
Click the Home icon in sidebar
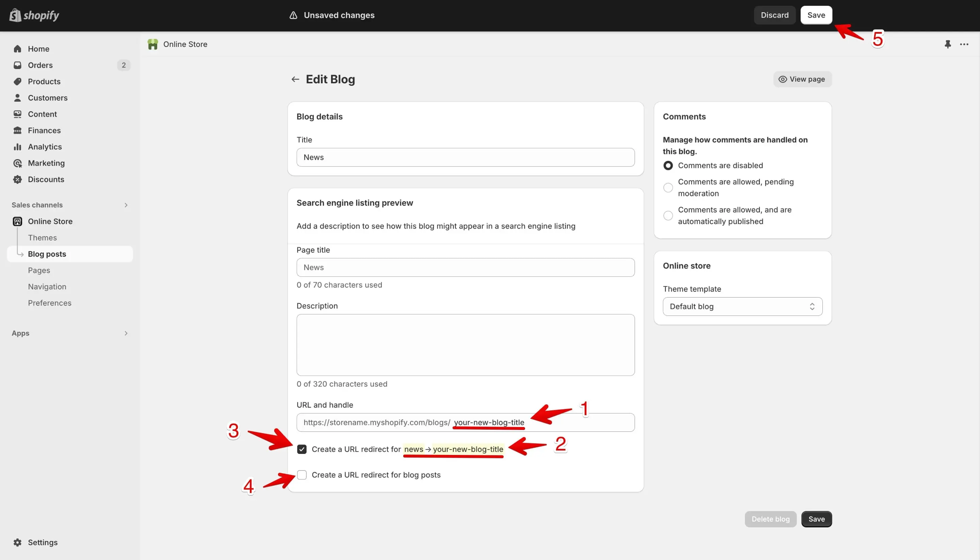[17, 49]
